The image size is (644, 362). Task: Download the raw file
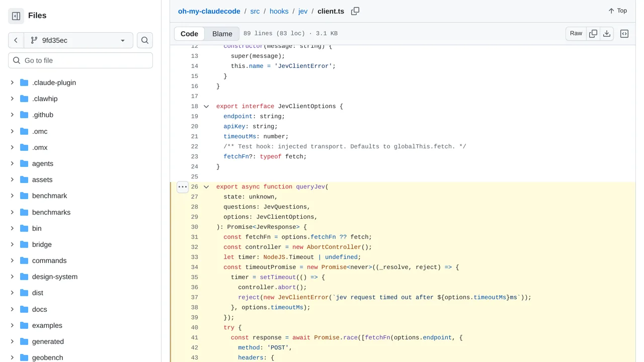pos(607,34)
